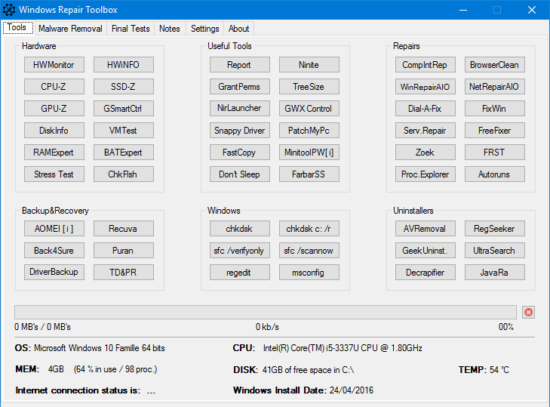This screenshot has height=407, width=550.
Task: Launch RAMExpert
Action: tap(54, 152)
